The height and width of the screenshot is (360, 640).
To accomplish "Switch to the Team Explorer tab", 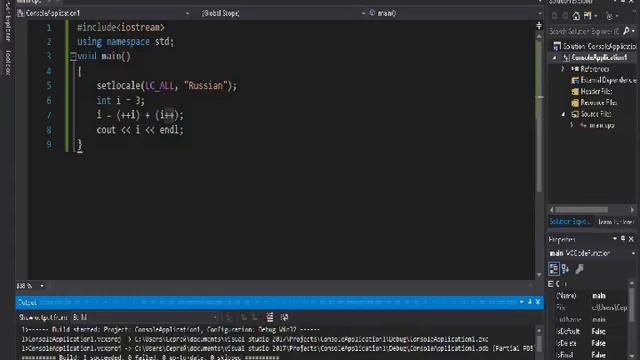I will pyautogui.click(x=616, y=222).
